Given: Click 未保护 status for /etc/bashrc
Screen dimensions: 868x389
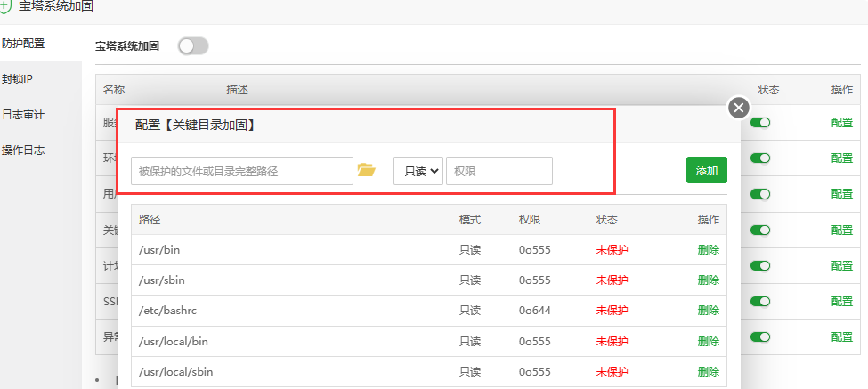Looking at the screenshot, I should click(612, 311).
